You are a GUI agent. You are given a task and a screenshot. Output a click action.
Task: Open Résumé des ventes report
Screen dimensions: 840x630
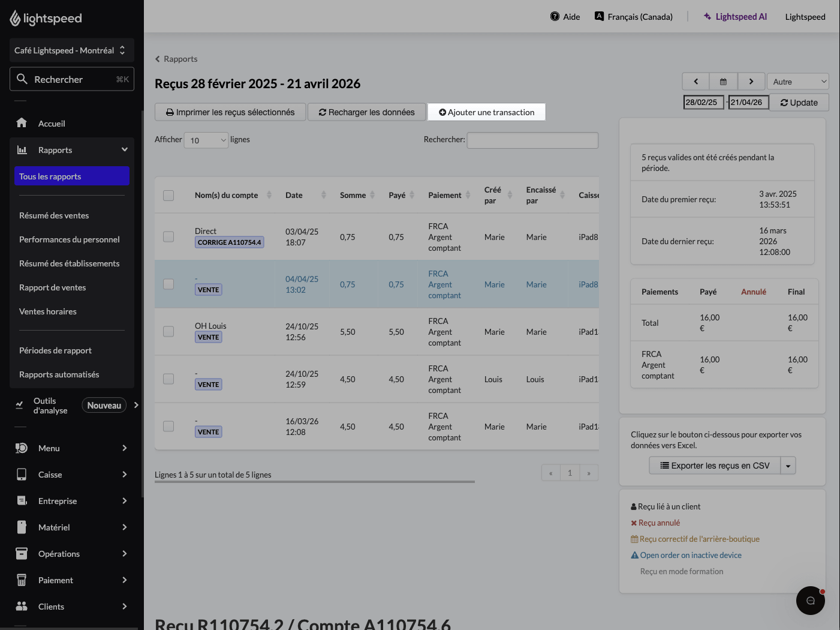point(54,215)
